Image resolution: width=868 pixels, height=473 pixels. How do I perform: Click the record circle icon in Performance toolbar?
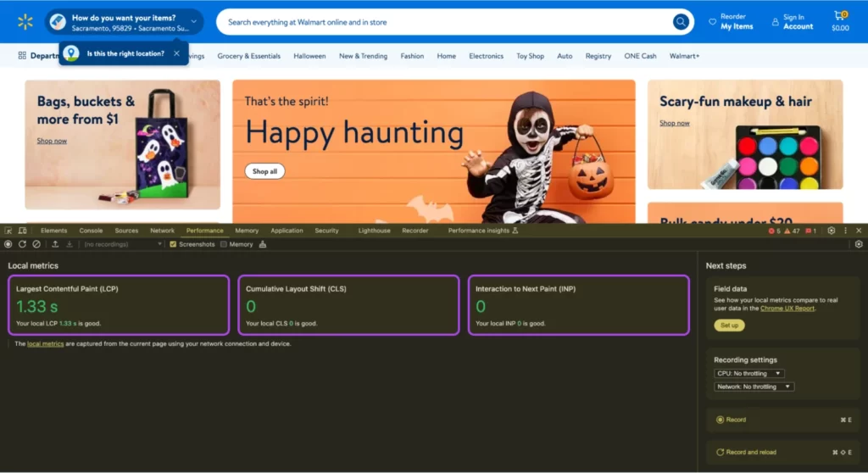[8, 244]
